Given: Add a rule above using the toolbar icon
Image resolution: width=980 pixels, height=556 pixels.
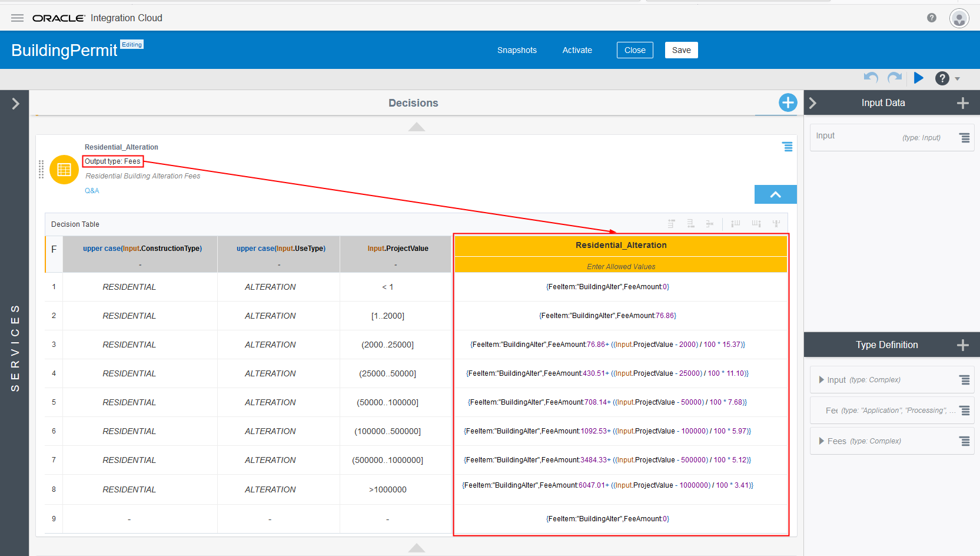Looking at the screenshot, I should 671,223.
